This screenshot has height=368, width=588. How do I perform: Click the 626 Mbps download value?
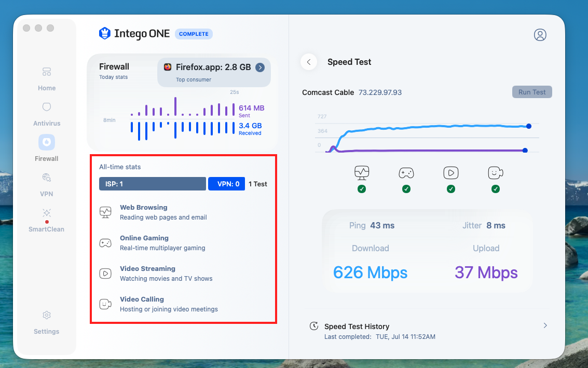pyautogui.click(x=370, y=272)
